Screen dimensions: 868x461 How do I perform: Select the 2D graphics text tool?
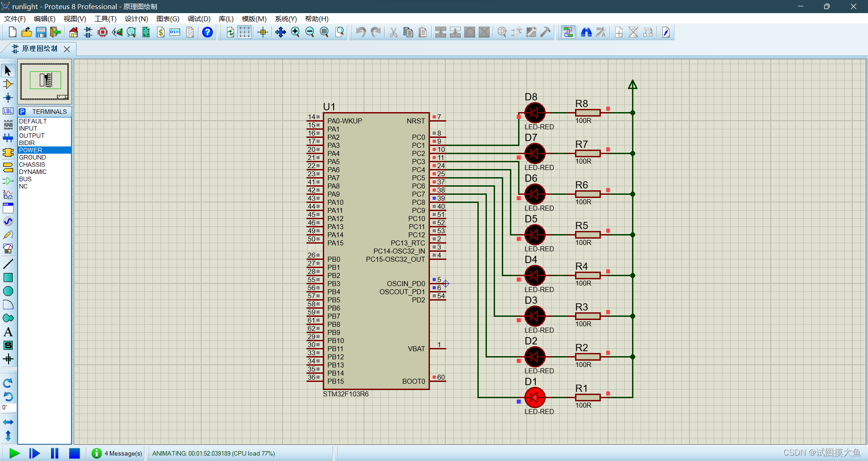(7, 331)
